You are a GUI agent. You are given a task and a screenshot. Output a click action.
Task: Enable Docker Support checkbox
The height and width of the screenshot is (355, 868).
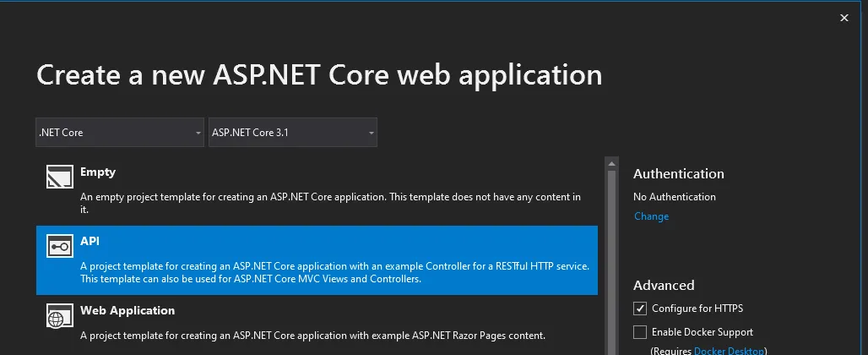click(640, 332)
